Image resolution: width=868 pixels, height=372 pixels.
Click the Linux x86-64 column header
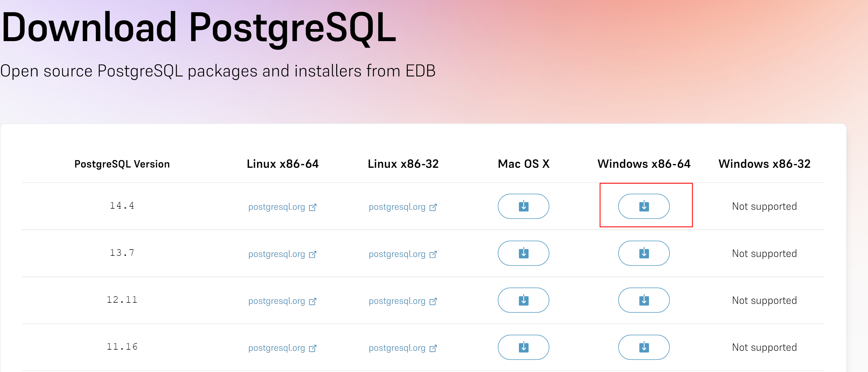click(282, 164)
